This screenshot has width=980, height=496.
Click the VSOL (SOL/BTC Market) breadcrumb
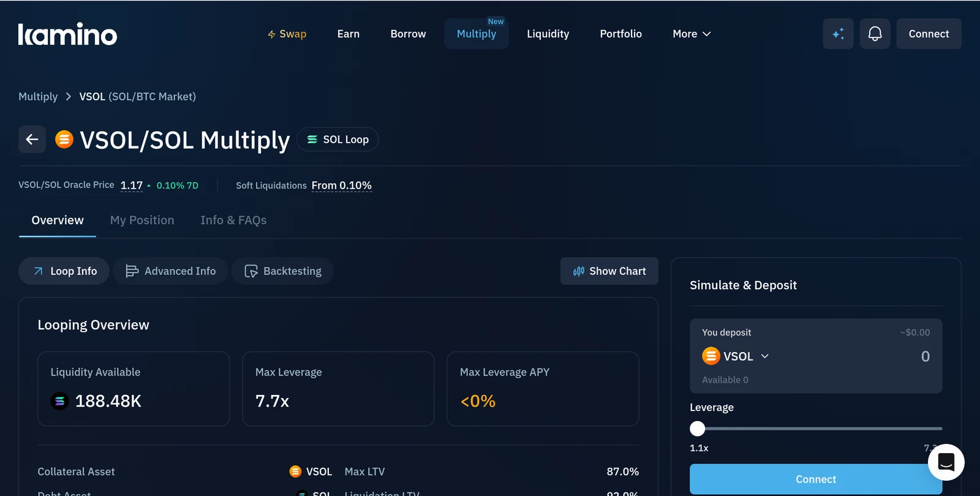(x=138, y=97)
